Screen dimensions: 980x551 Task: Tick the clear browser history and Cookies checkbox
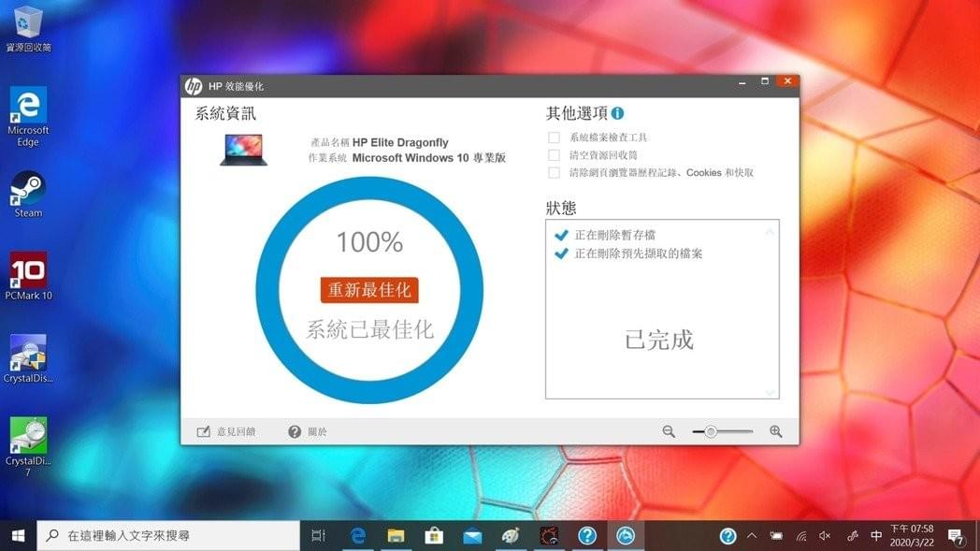(x=554, y=173)
